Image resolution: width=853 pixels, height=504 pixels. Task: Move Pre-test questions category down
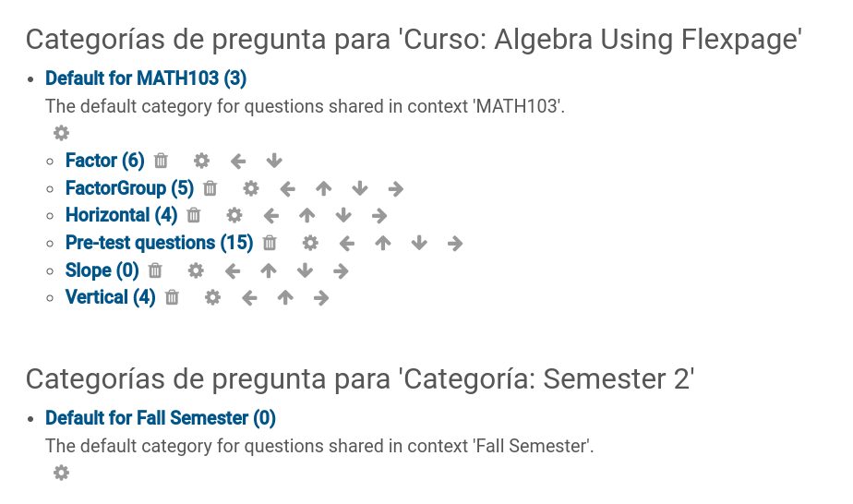[419, 243]
